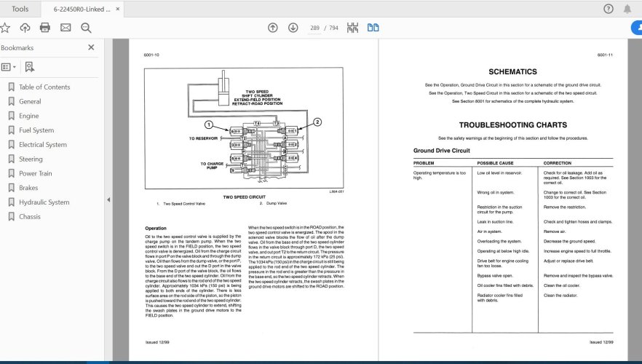Collapse the left navigation pane arrow
This screenshot has height=364, width=642.
108,199
